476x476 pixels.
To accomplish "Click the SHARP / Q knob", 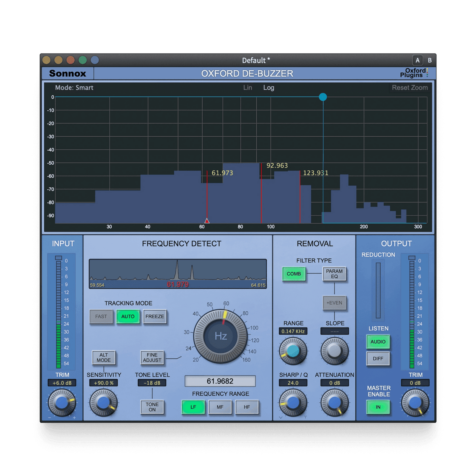I will [x=293, y=403].
